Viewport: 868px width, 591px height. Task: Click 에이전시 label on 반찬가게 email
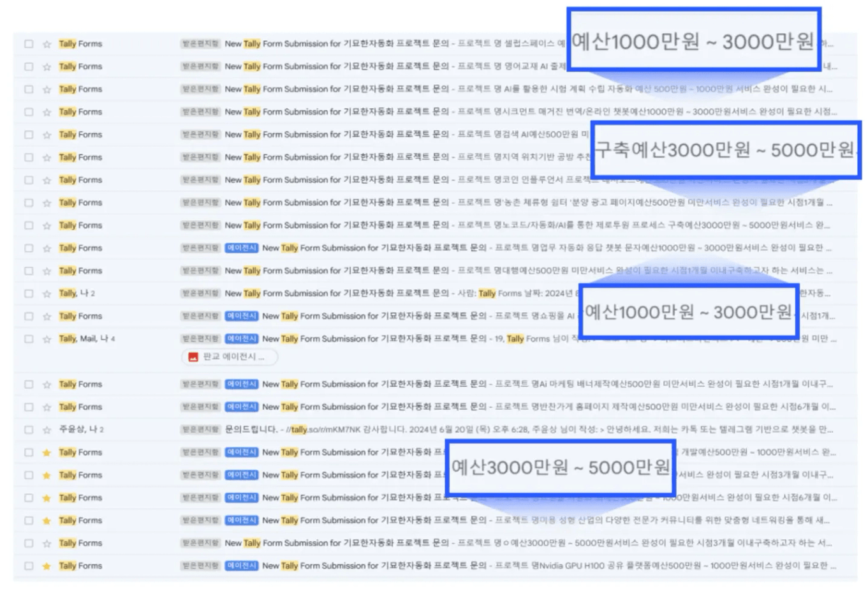click(x=241, y=407)
